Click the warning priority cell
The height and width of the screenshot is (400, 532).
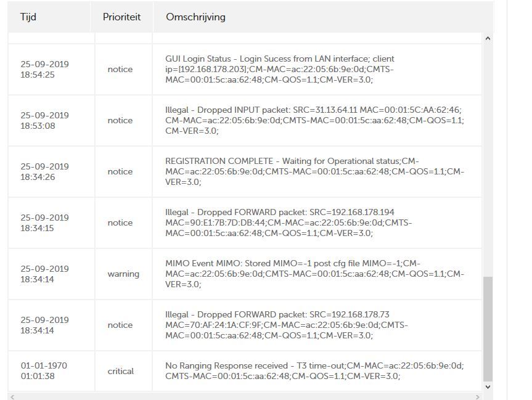(123, 274)
